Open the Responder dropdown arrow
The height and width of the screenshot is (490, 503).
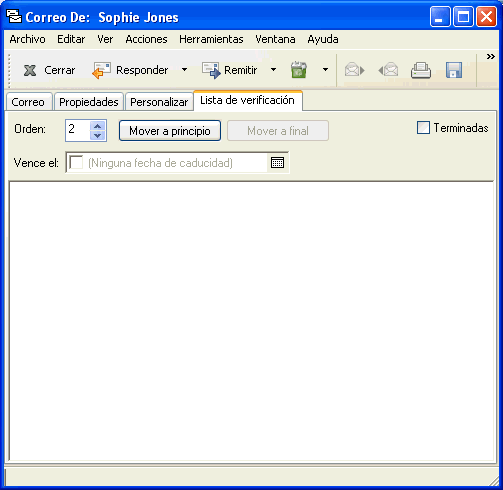click(184, 70)
